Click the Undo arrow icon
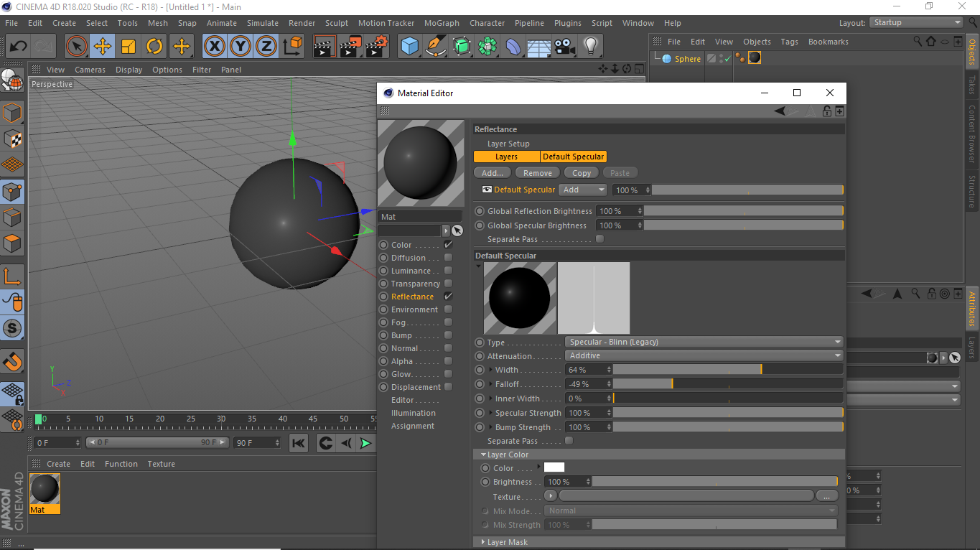 click(18, 47)
